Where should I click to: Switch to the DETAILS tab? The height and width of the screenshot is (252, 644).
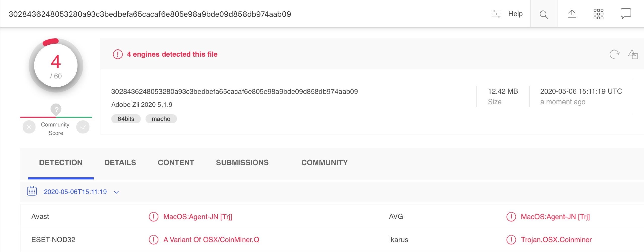[x=120, y=163]
